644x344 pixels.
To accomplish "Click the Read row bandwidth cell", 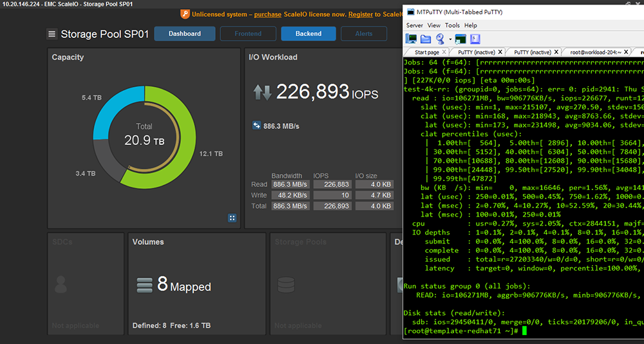I will point(290,184).
